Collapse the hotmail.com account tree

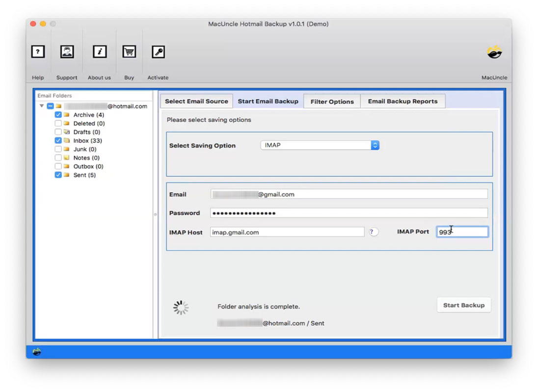tap(42, 105)
